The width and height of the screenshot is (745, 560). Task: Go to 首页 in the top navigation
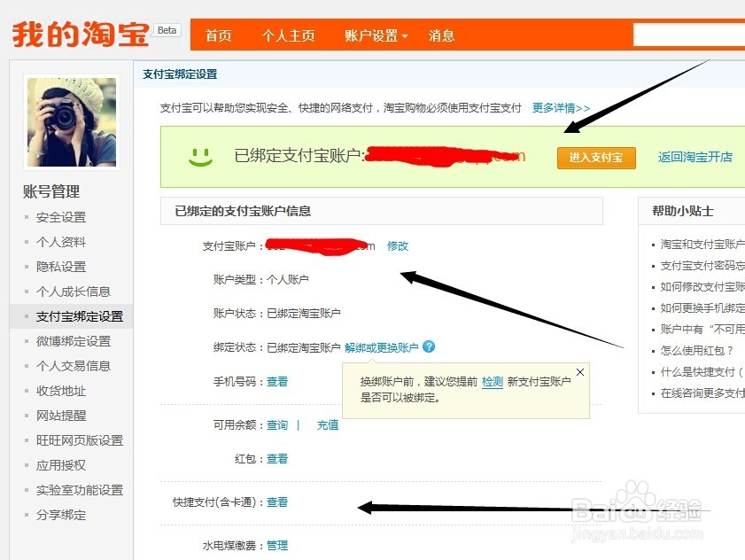[218, 35]
